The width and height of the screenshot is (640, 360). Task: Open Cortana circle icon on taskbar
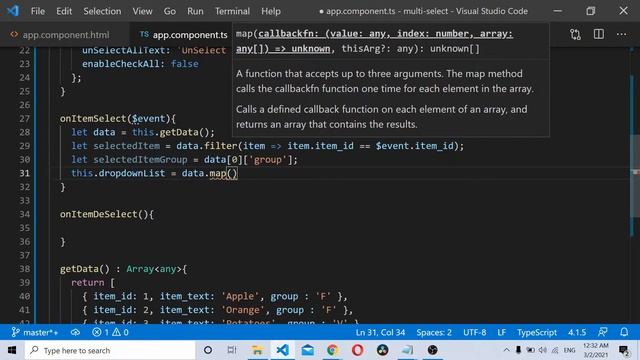pyautogui.click(x=208, y=350)
